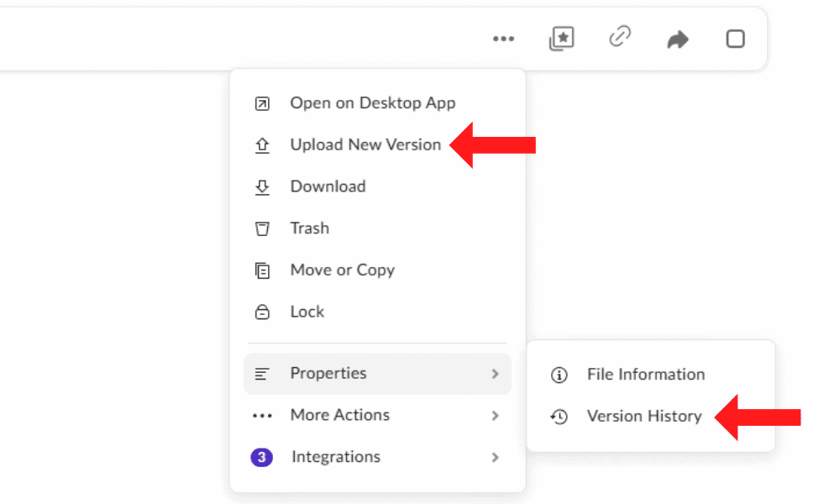Image resolution: width=840 pixels, height=504 pixels.
Task: Choose Download from the menu
Action: 378,186
